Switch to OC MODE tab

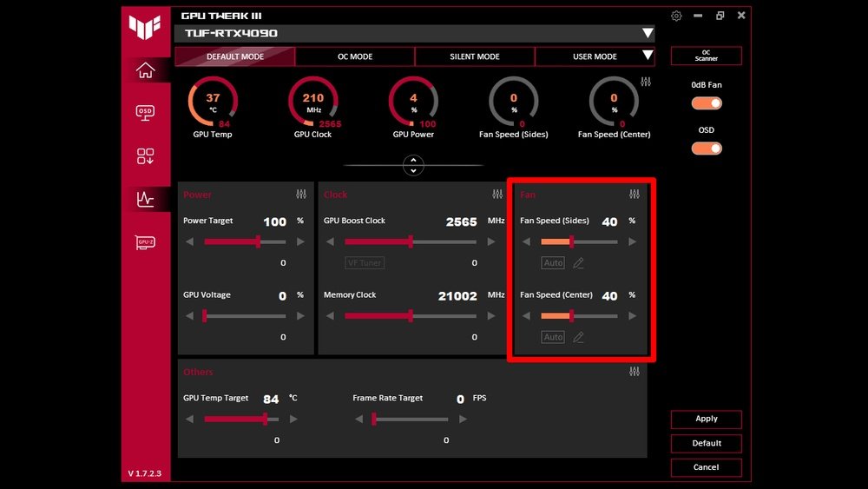tap(355, 56)
